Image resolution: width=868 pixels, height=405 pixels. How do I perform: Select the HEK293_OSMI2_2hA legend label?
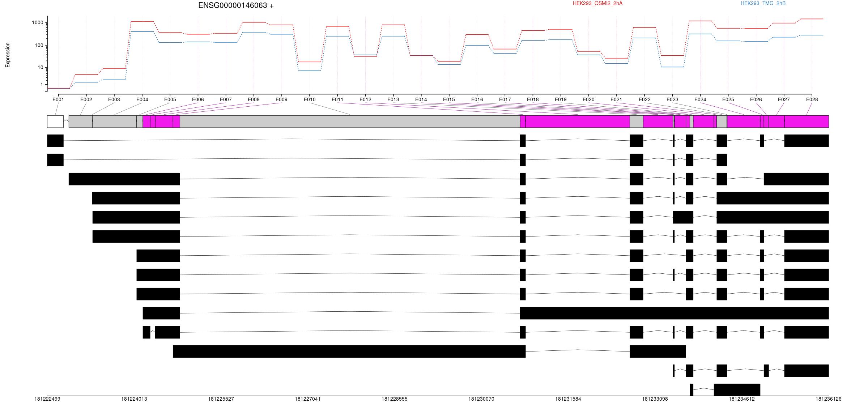(597, 3)
